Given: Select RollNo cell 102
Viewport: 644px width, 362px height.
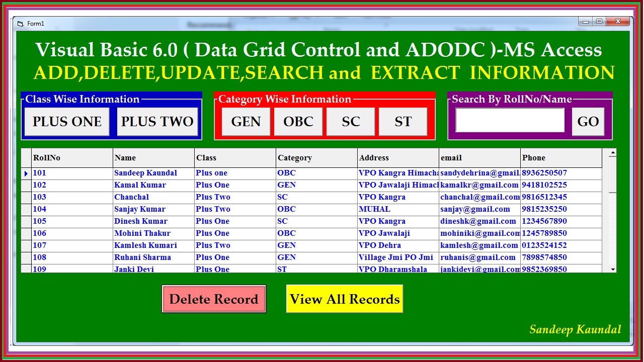Looking at the screenshot, I should click(72, 185).
